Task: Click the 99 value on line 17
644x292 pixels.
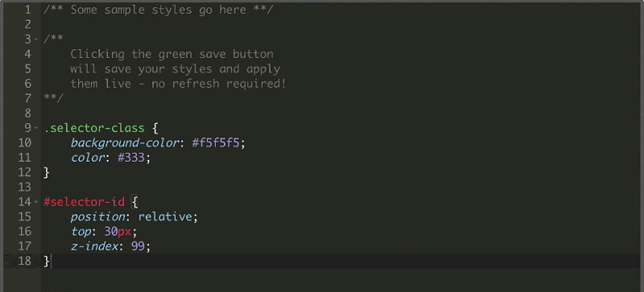Action: (x=138, y=246)
